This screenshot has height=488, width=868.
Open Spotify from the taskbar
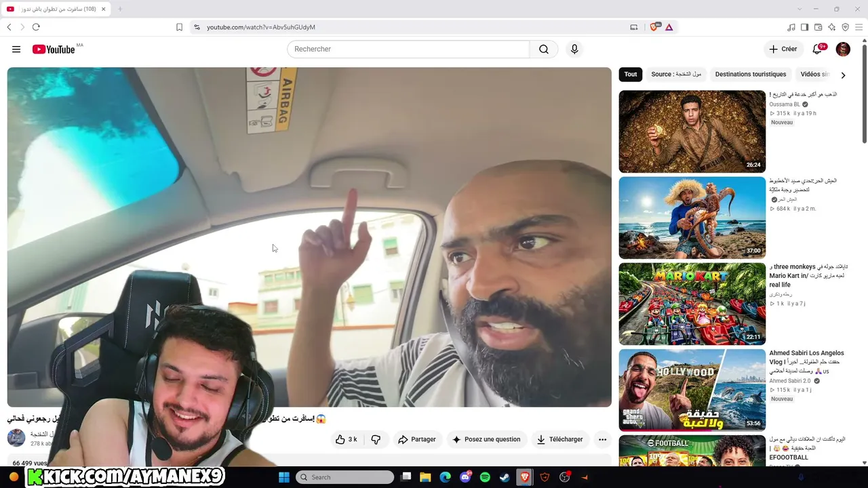coord(485,477)
